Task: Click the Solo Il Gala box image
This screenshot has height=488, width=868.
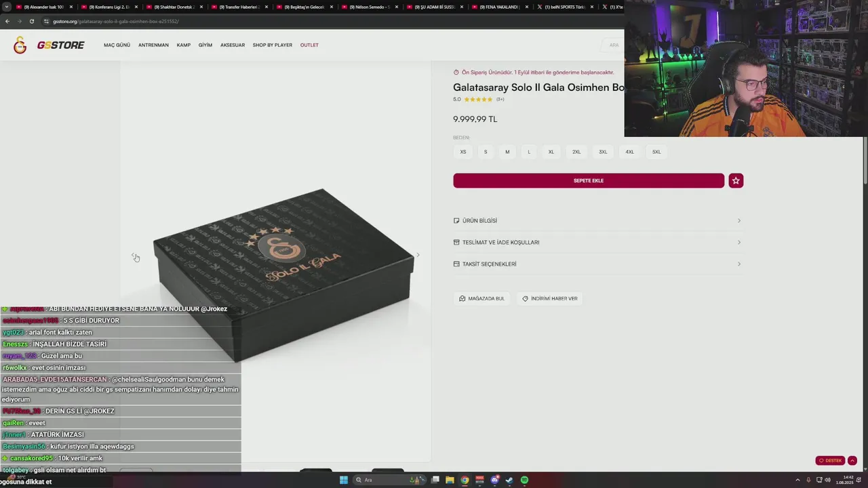Action: [x=283, y=274]
